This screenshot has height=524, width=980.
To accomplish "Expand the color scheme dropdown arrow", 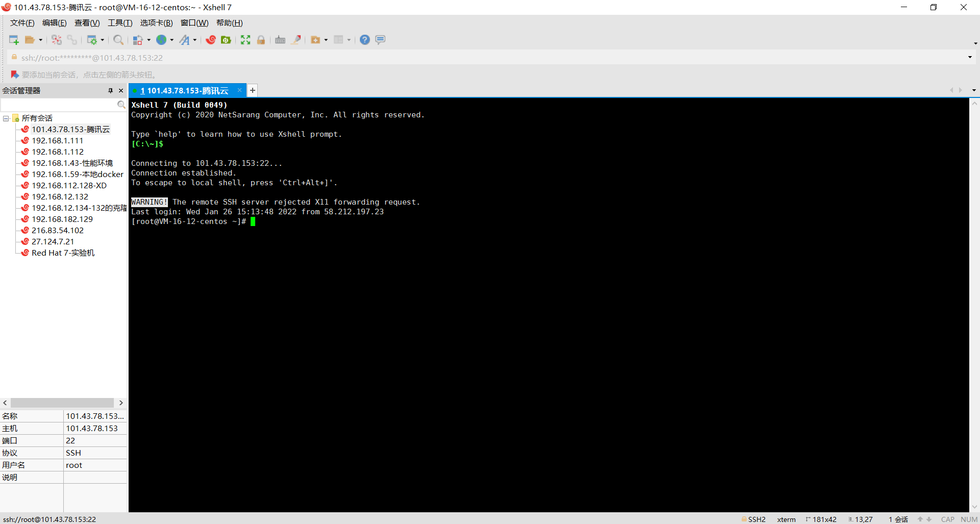I will tap(149, 40).
